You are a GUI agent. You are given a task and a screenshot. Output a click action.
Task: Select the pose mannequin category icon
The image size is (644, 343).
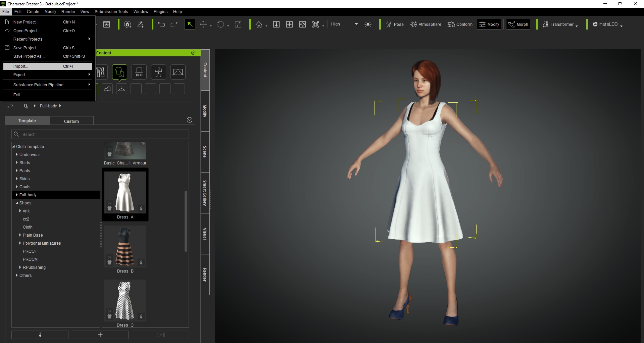(159, 72)
